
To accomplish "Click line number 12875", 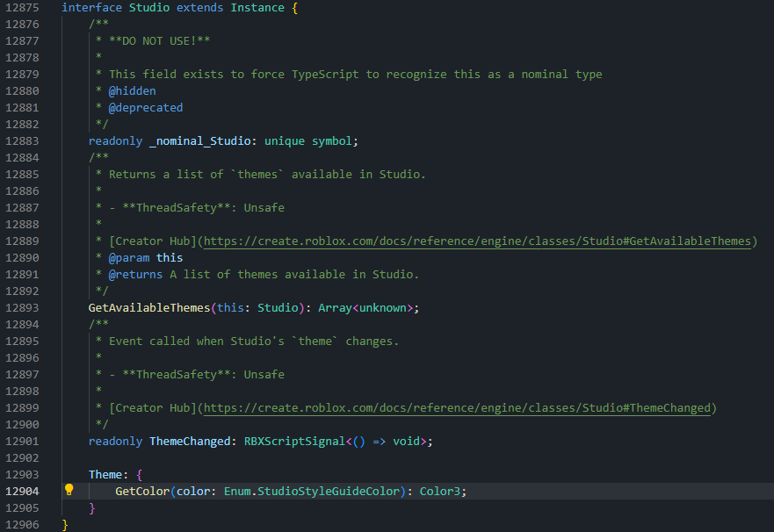I will [x=22, y=8].
